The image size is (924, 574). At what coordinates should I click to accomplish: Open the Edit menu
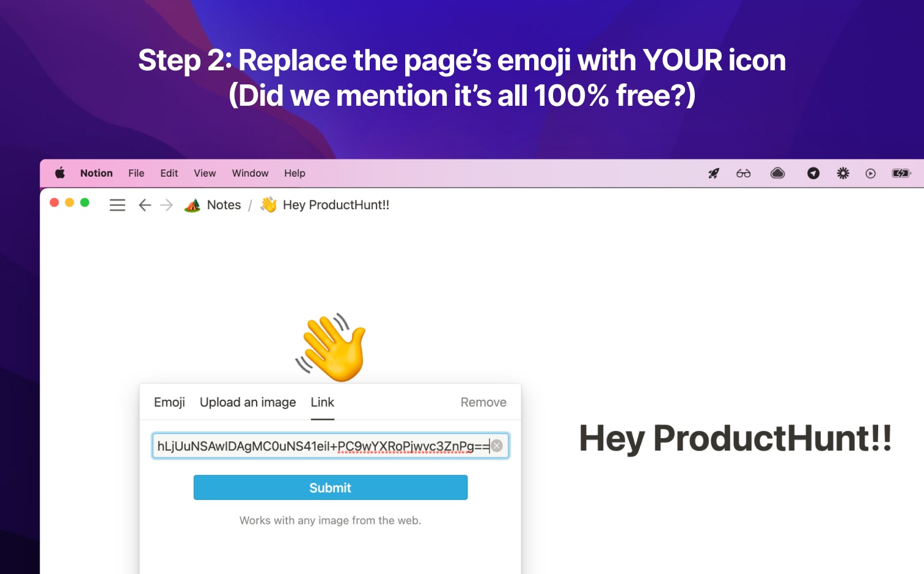click(169, 173)
